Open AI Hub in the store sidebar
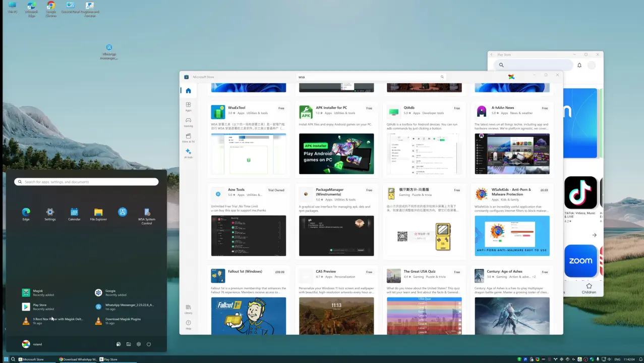 pyautogui.click(x=188, y=153)
